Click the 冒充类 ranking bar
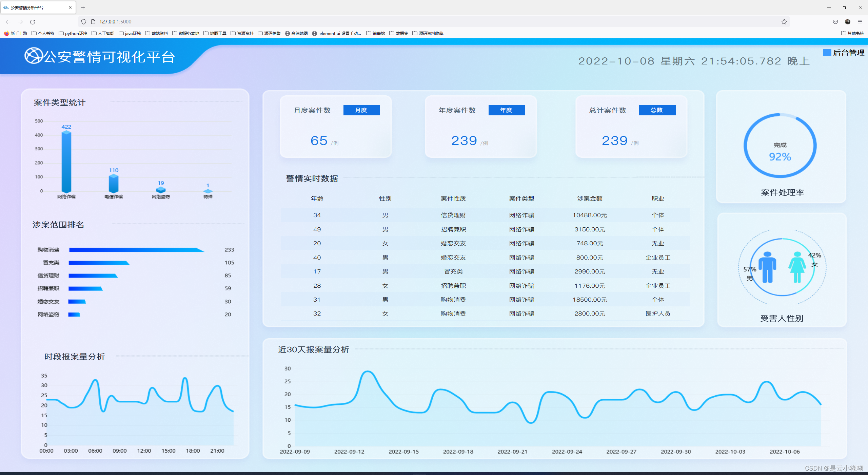This screenshot has height=475, width=868. (99, 263)
